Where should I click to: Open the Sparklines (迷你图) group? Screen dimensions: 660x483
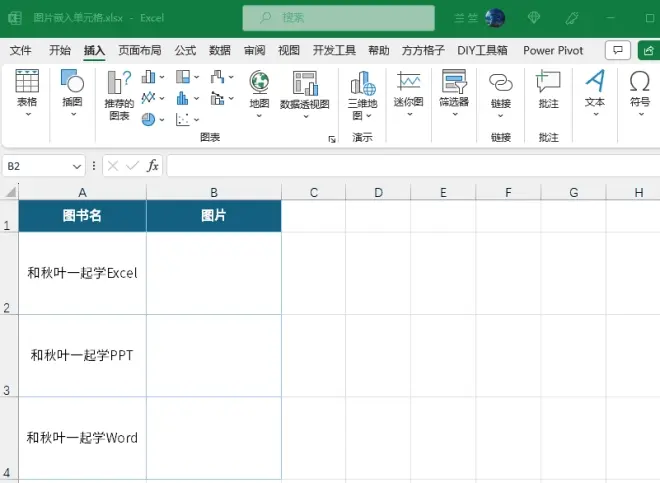pos(408,93)
